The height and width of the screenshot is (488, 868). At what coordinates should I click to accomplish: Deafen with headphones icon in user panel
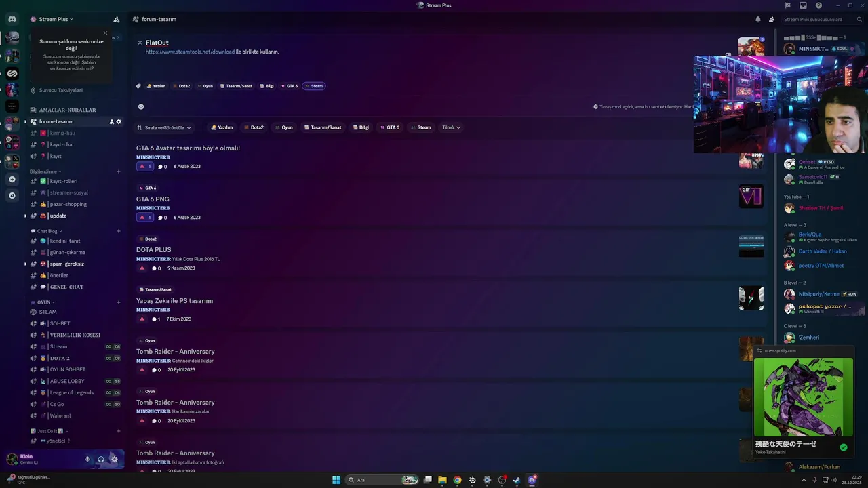(x=101, y=459)
